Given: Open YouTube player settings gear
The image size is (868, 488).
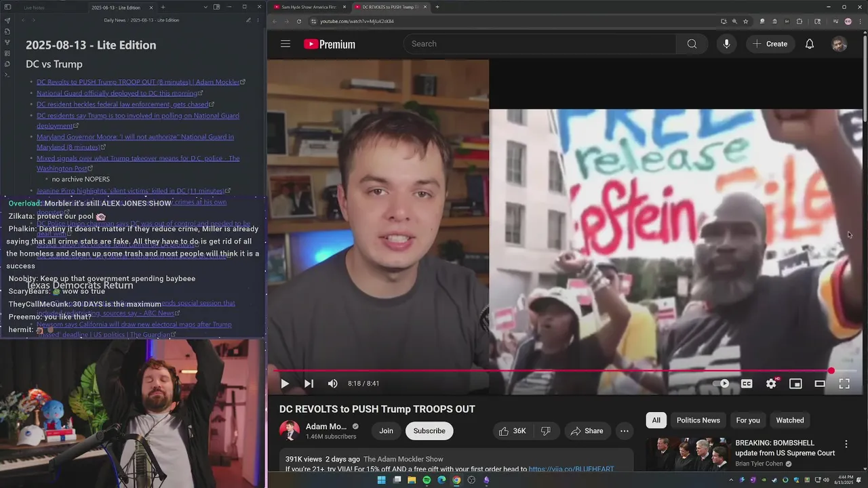Looking at the screenshot, I should 771,384.
